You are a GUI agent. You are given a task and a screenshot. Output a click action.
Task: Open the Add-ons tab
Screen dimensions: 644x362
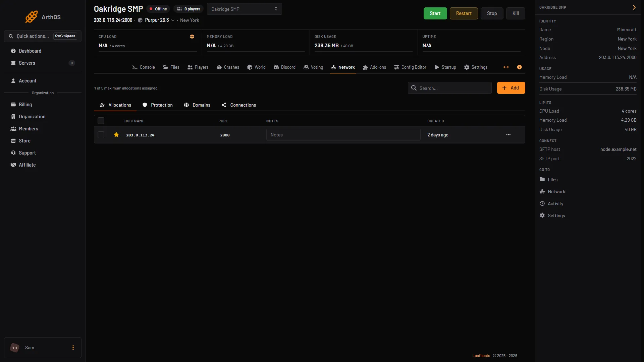pyautogui.click(x=374, y=67)
